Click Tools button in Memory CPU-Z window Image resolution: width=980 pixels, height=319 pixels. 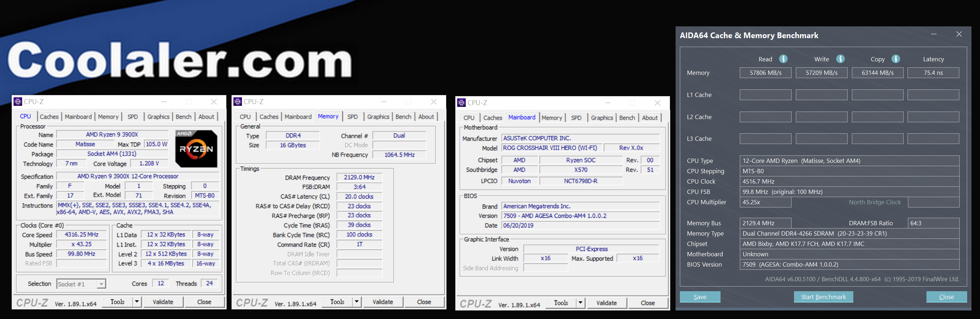click(x=338, y=302)
